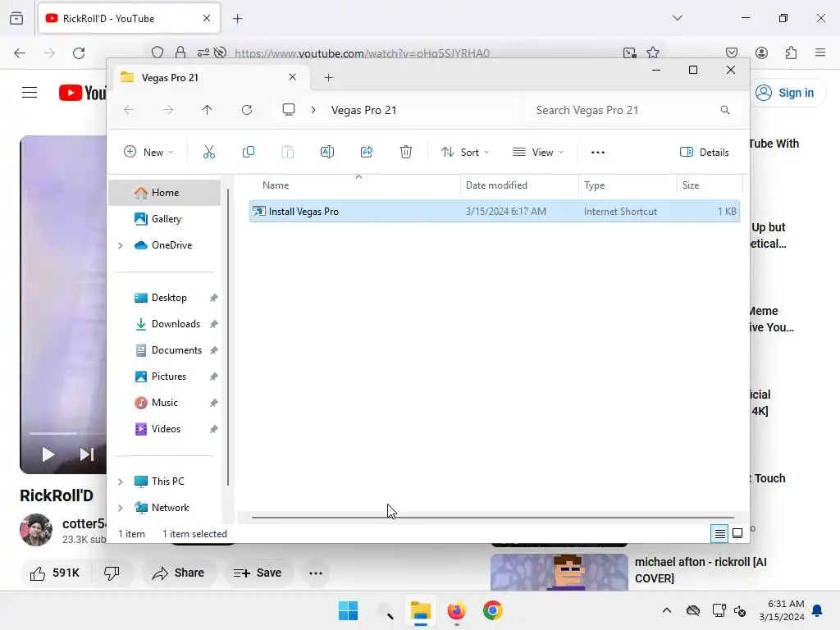840x630 pixels.
Task: Unpin Desktop using its pin icon
Action: (x=214, y=298)
